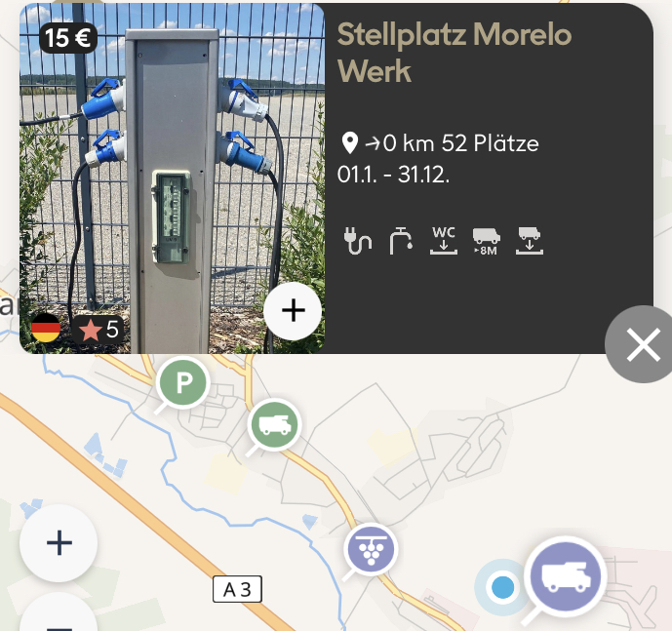The height and width of the screenshot is (631, 672).
Task: Click the 15 € price badge
Action: [68, 38]
